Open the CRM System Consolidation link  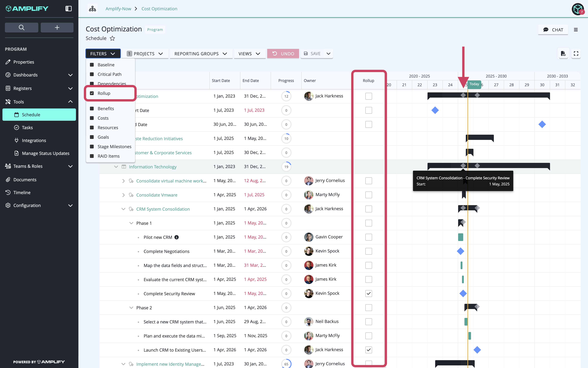point(163,209)
